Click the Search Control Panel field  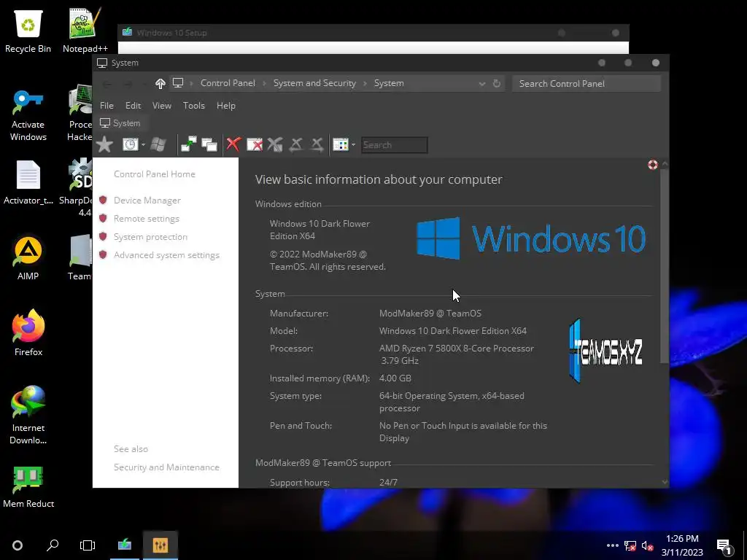[586, 83]
